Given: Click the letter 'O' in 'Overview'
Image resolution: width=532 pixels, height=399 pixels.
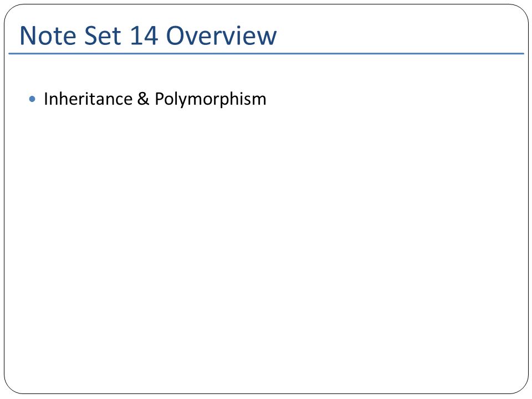Looking at the screenshot, I should point(175,35).
